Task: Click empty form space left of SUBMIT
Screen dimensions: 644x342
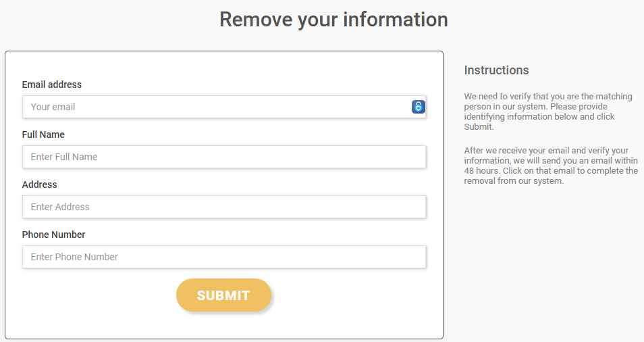Action: 95,295
